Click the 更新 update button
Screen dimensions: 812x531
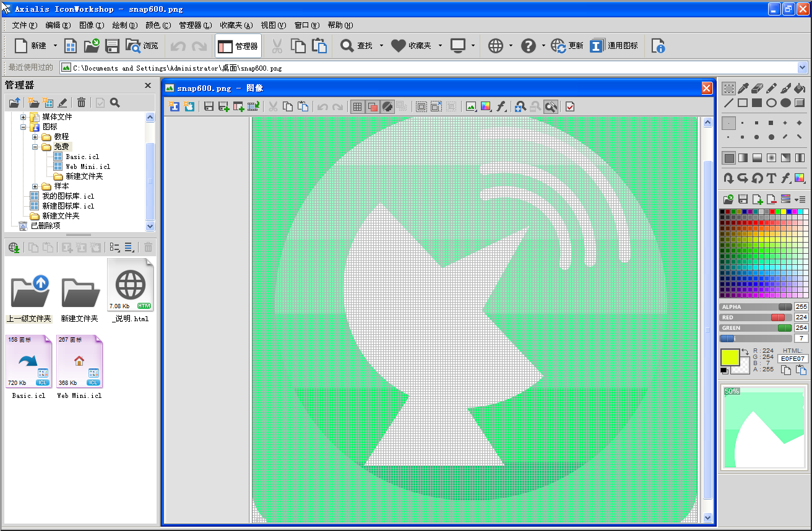point(568,46)
